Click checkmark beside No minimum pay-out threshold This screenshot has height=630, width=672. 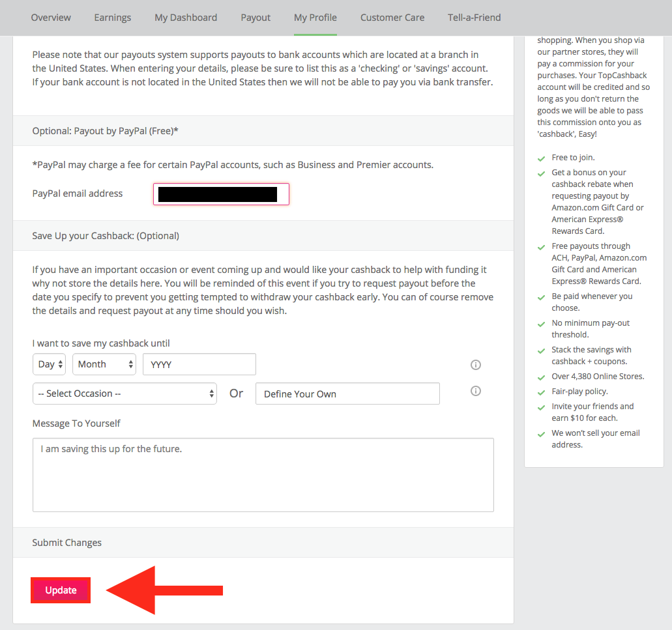click(x=540, y=324)
